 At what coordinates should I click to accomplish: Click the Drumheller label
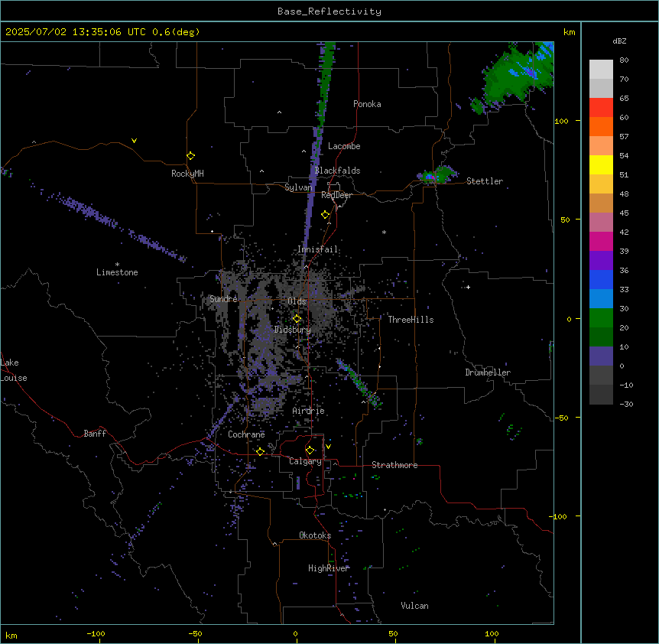coord(488,372)
